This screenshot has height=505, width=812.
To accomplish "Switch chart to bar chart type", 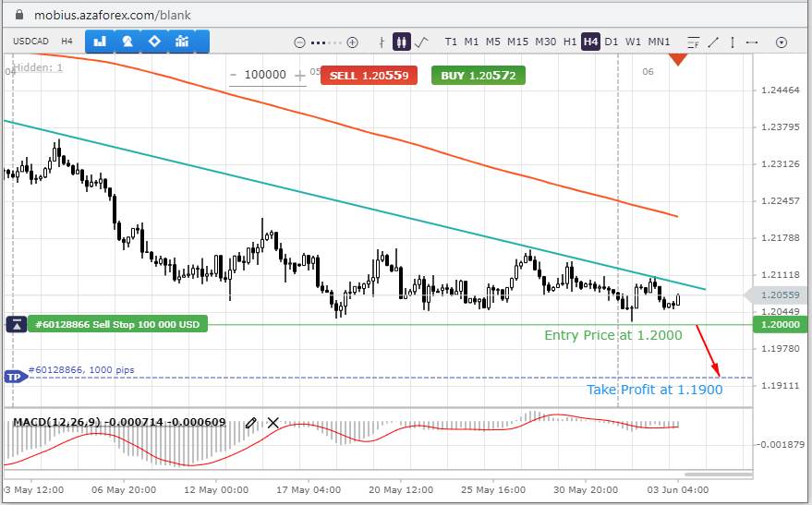I will tap(382, 42).
